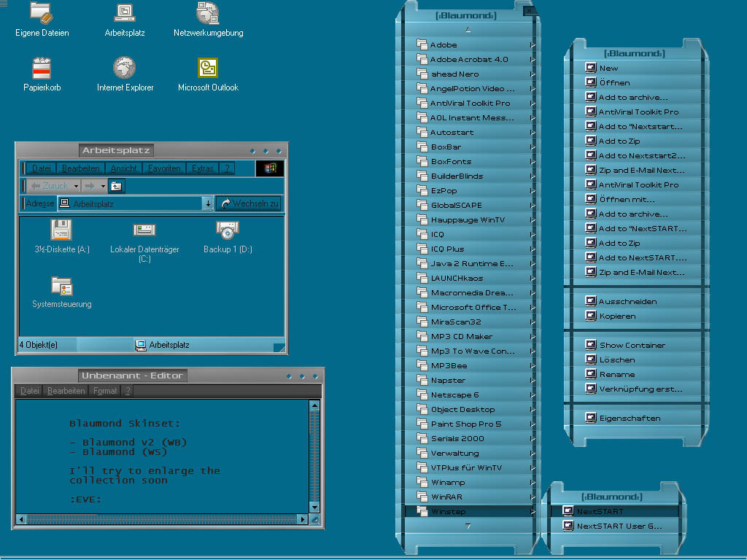Click the Windows logo in Arbeitsplatz window

click(x=270, y=168)
